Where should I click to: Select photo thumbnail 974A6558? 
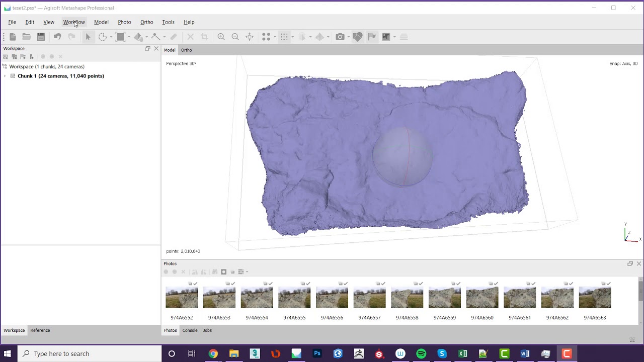(407, 298)
